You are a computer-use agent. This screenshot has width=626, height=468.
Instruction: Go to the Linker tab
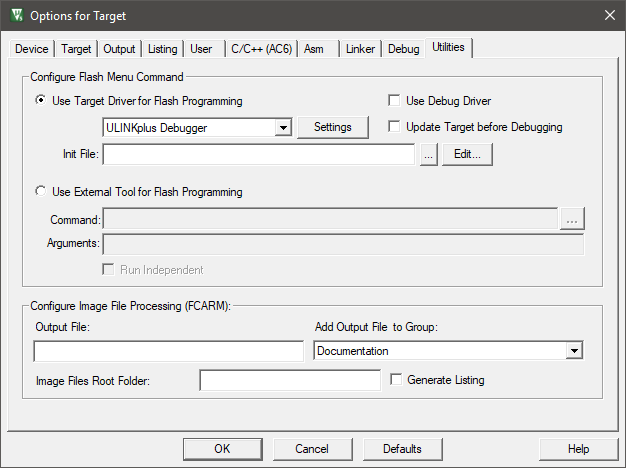point(360,49)
